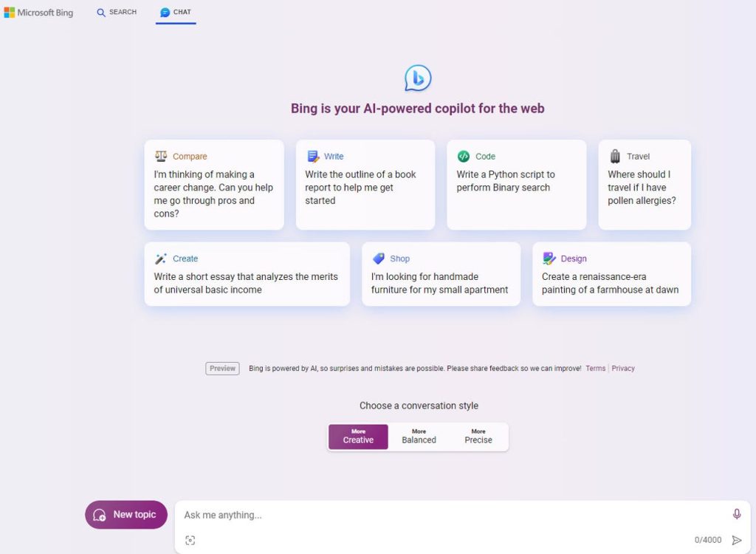Select the CHAT tab

(x=175, y=12)
